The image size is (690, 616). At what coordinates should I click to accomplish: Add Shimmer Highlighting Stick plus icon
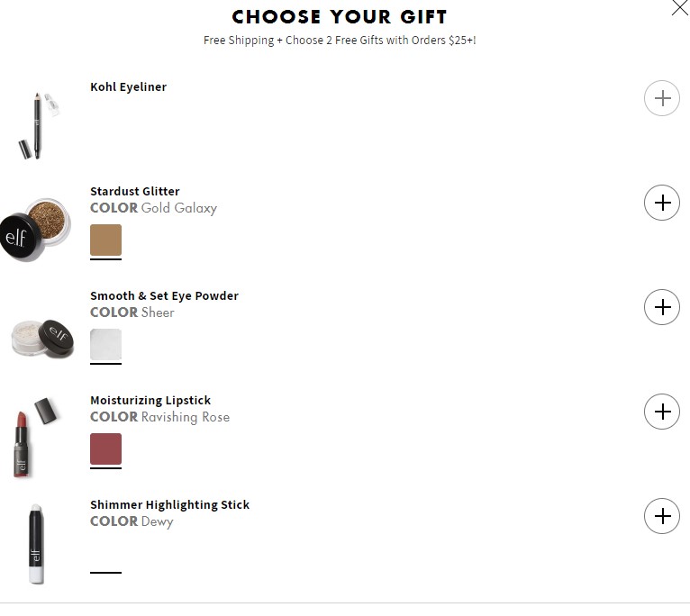(x=662, y=516)
